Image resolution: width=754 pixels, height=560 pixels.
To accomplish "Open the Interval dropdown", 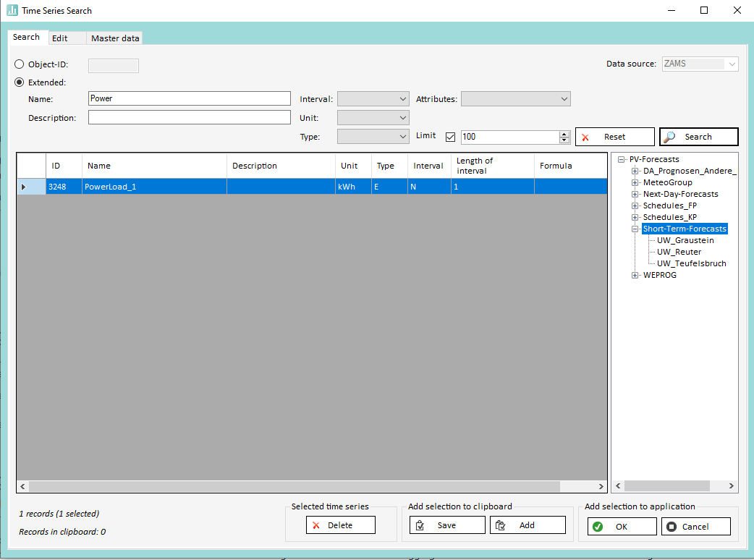I will coord(373,99).
